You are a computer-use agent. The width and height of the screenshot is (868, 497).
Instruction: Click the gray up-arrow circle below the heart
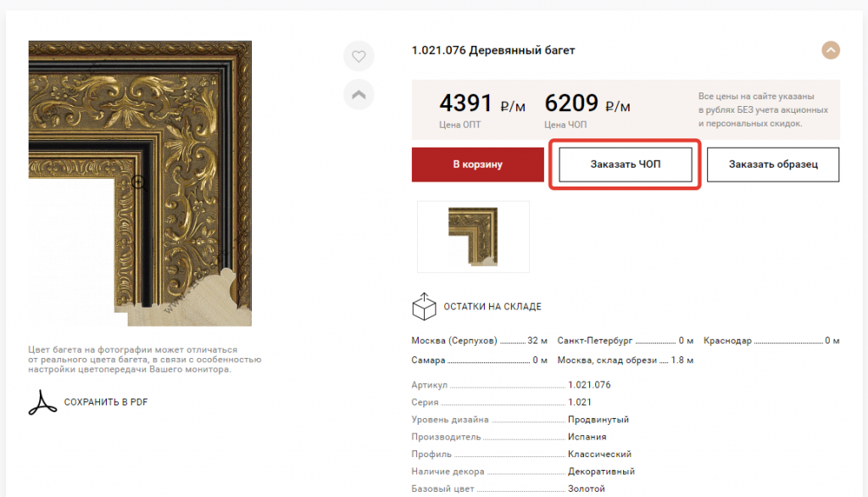[359, 94]
